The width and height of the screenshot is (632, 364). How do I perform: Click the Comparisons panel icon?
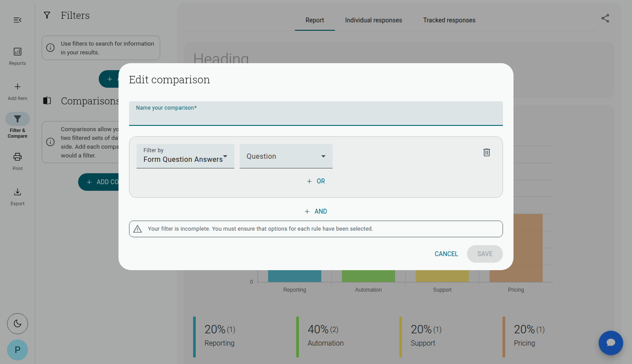coord(47,101)
